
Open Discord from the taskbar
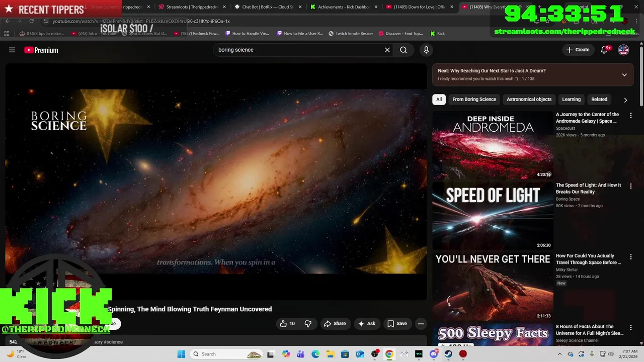434,354
